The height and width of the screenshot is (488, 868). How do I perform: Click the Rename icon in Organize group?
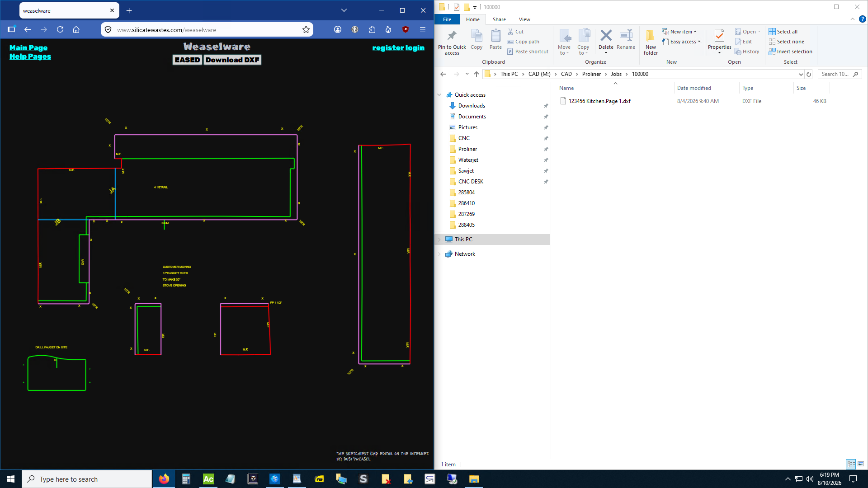(x=626, y=36)
